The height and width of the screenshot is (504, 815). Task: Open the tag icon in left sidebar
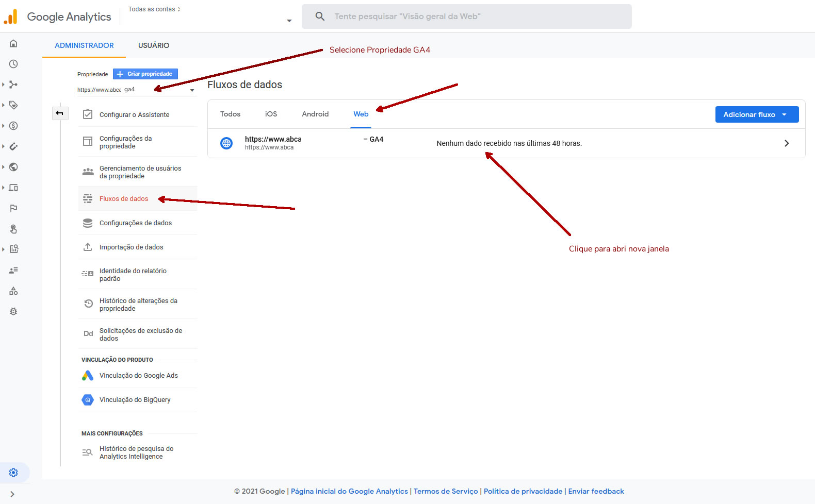click(13, 105)
